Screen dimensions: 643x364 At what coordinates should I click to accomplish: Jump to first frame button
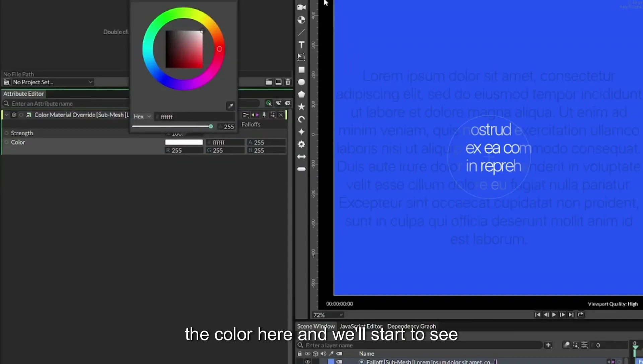538,314
